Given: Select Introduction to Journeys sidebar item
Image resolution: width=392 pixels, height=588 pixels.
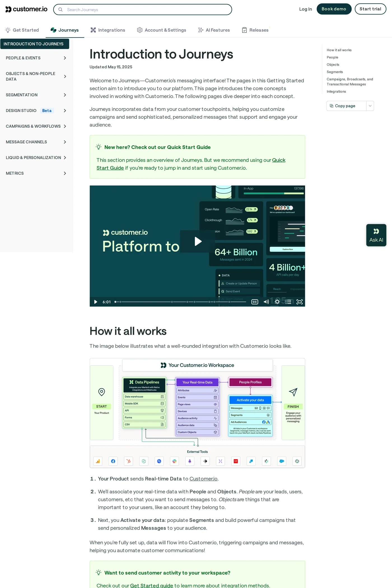Looking at the screenshot, I should coord(35,44).
